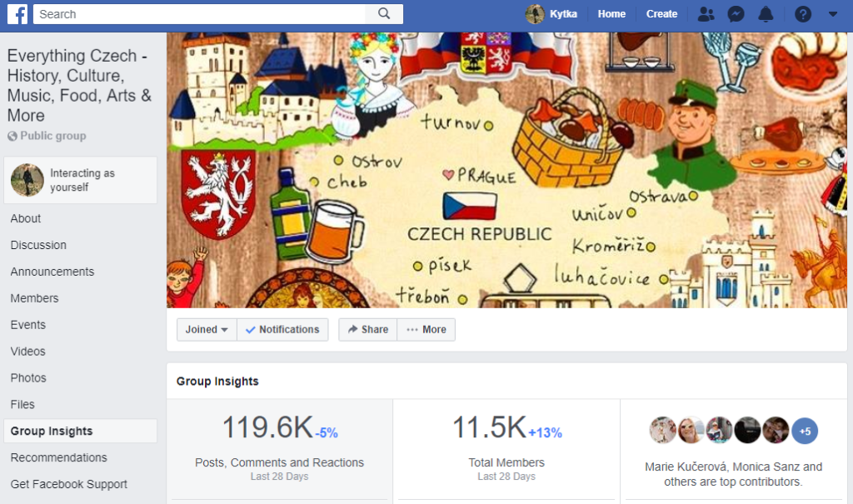Select Group Insights in the sidebar
The image size is (853, 504).
pyautogui.click(x=81, y=431)
